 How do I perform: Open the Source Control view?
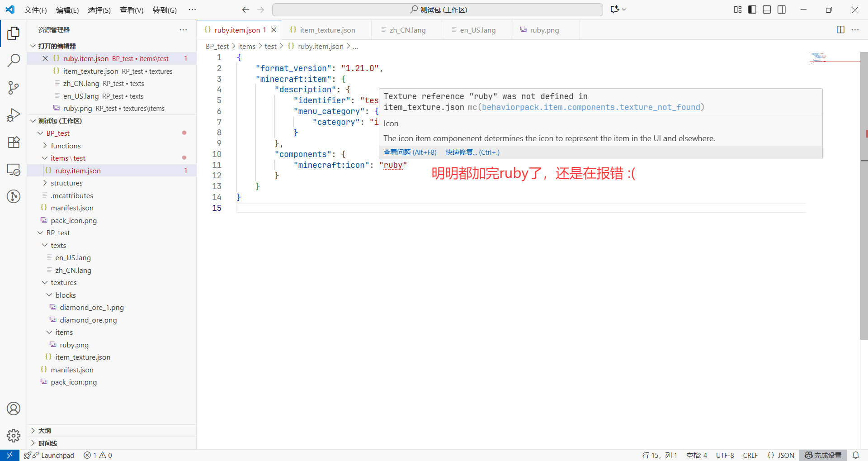pyautogui.click(x=14, y=88)
